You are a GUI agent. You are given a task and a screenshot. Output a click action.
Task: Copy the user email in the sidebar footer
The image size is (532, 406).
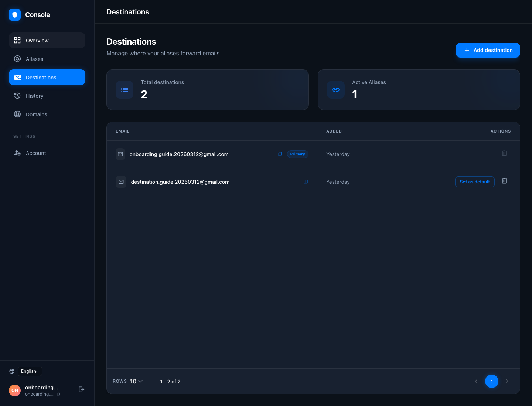point(58,394)
